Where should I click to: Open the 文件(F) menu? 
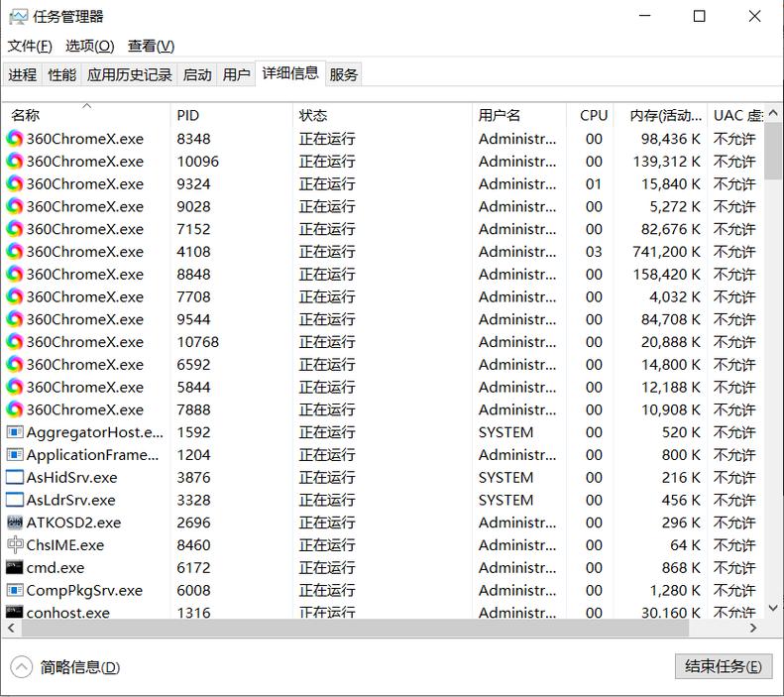point(30,46)
